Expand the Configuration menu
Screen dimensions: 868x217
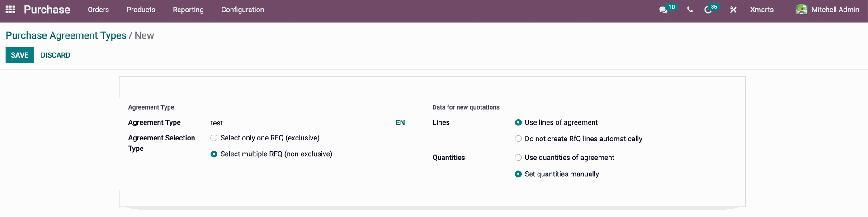243,10
